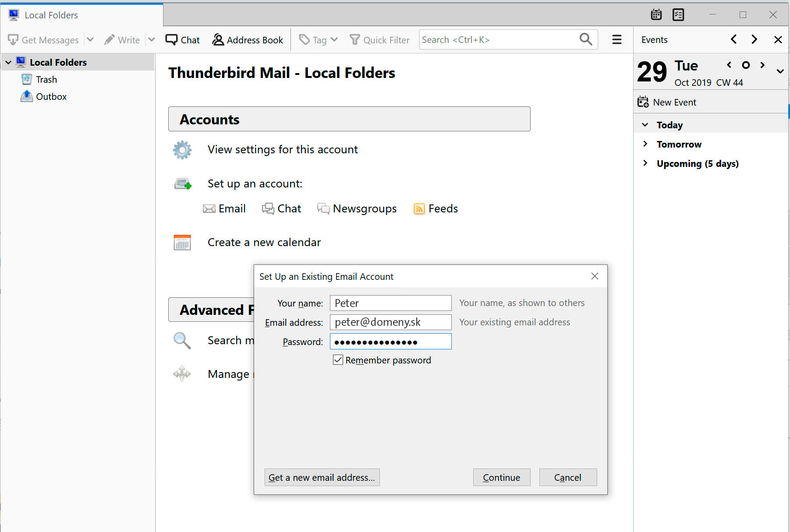Click the account settings gear icon
The width and height of the screenshot is (790, 532).
tap(182, 150)
